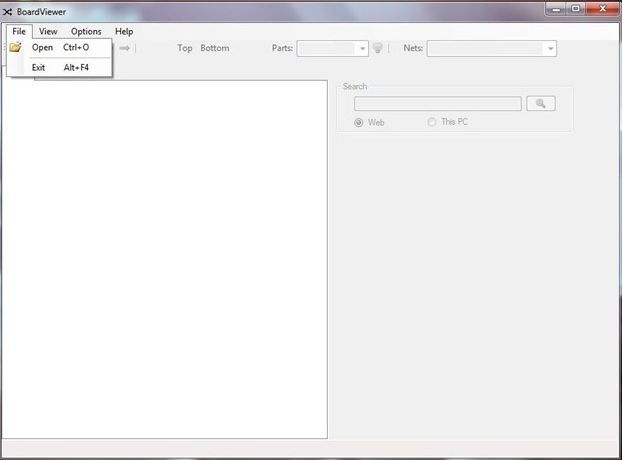Expand the Parts dropdown list
The height and width of the screenshot is (460, 623).
tap(362, 48)
